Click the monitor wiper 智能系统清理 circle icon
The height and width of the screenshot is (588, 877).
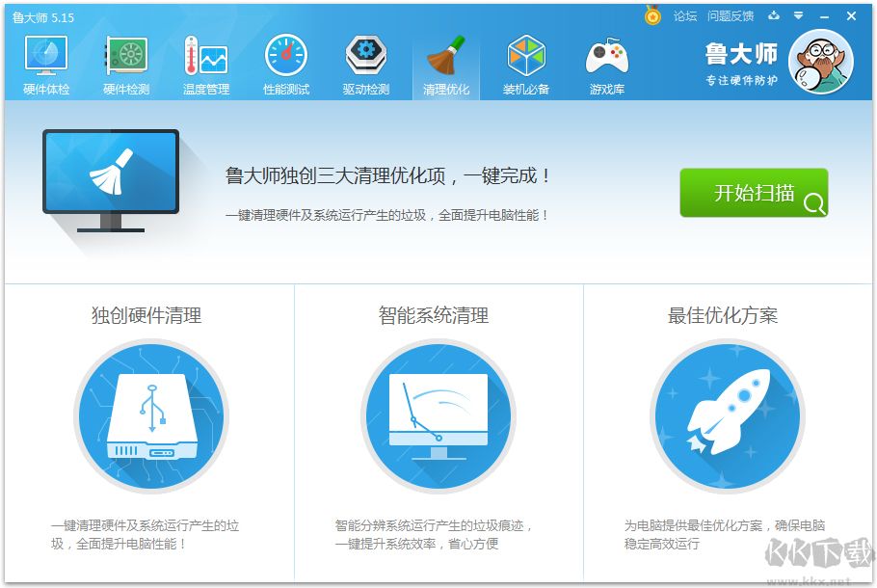[x=438, y=416]
